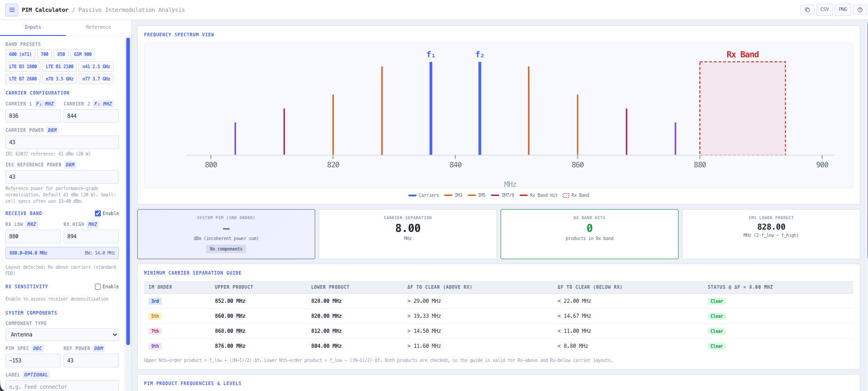Click the System PIM (3rd Order) card
868x391 pixels.
tap(226, 234)
